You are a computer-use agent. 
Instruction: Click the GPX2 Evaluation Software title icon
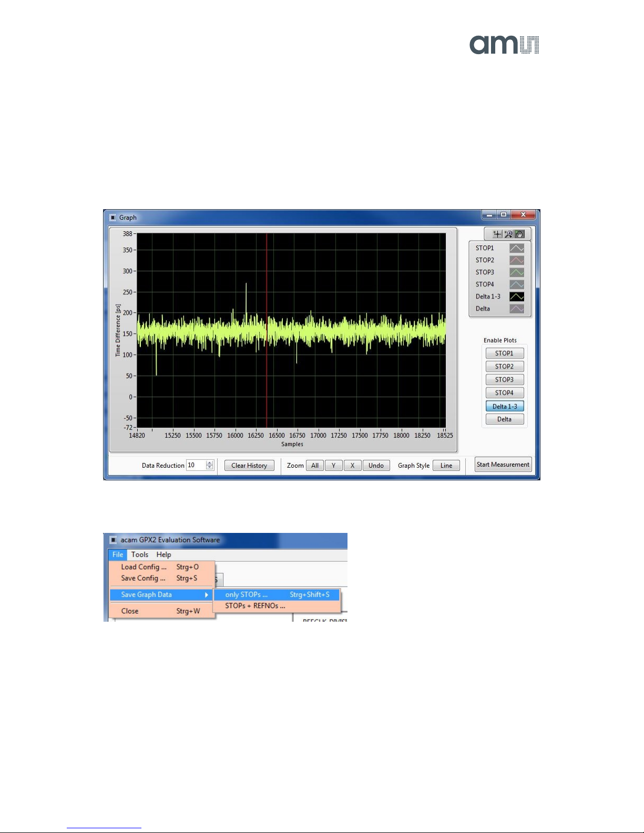click(x=113, y=540)
